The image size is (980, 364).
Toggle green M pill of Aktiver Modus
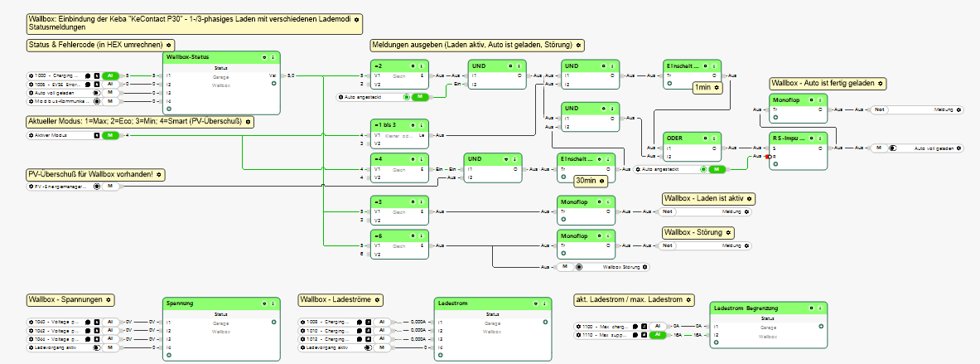(x=111, y=134)
